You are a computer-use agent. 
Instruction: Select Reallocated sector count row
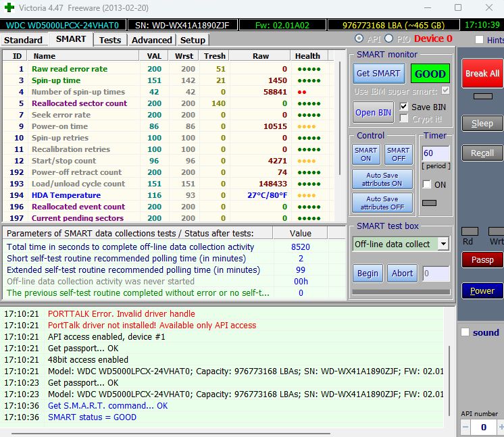tap(168, 103)
